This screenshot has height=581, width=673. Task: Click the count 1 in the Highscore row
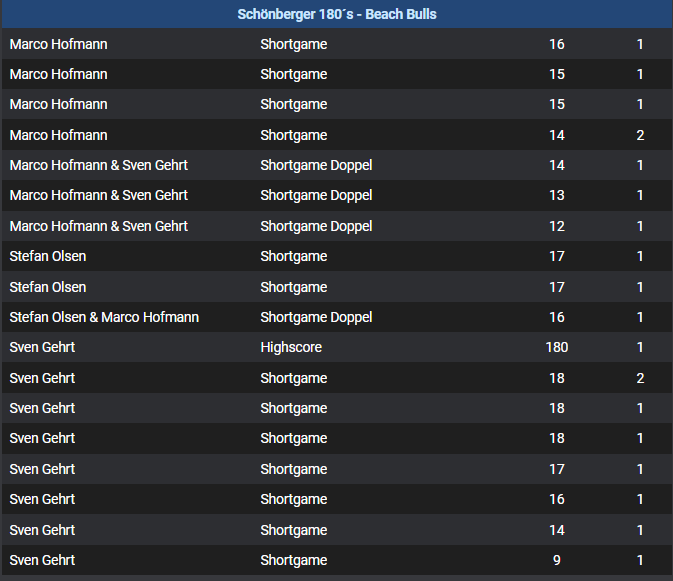640,347
